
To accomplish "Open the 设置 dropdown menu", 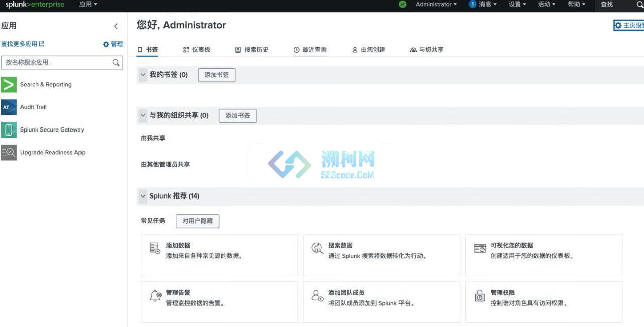I will 517,4.
